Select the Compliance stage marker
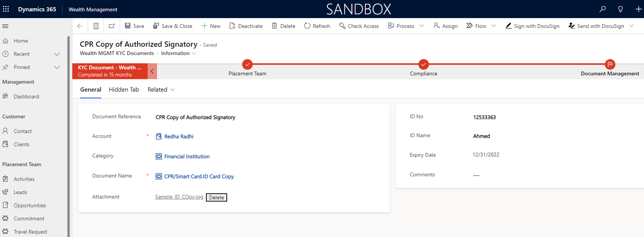 point(423,64)
